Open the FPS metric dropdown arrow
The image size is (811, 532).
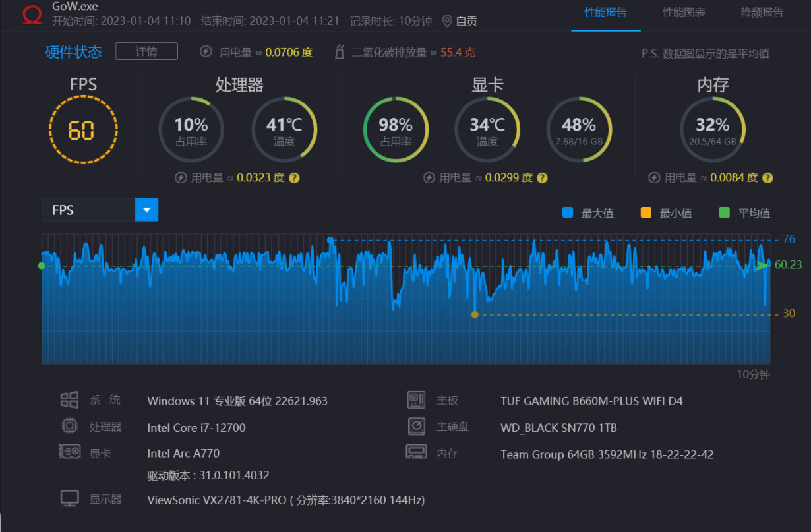point(146,210)
